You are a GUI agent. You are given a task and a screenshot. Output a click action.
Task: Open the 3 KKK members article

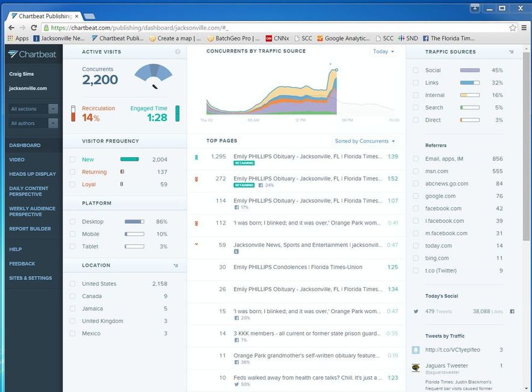point(307,333)
